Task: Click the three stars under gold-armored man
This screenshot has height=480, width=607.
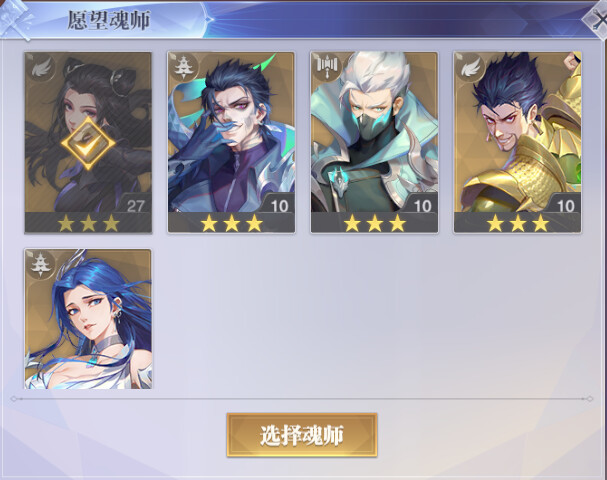Action: coord(518,223)
